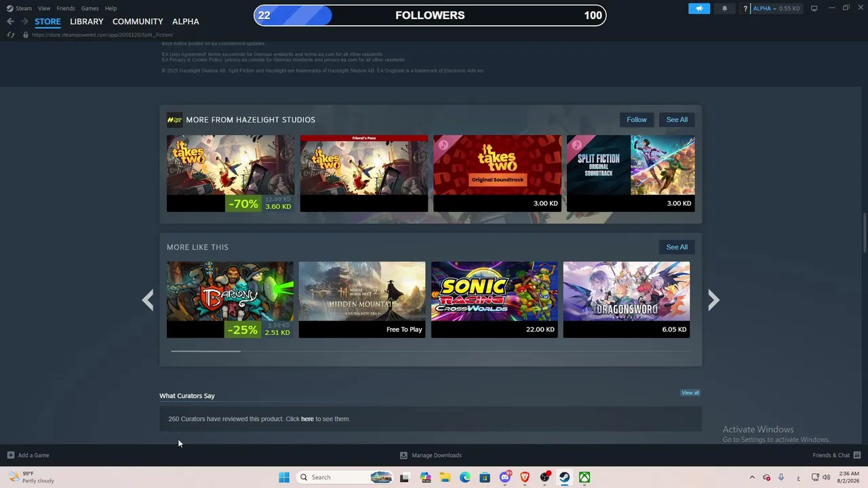Click the 'MORE LIKE THIS' heading
This screenshot has width=868, height=488.
pos(197,247)
